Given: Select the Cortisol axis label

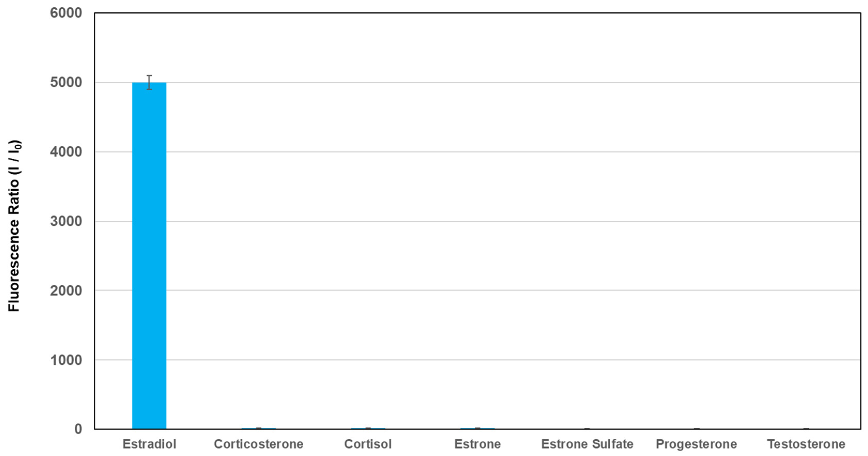Looking at the screenshot, I should pyautogui.click(x=368, y=444).
